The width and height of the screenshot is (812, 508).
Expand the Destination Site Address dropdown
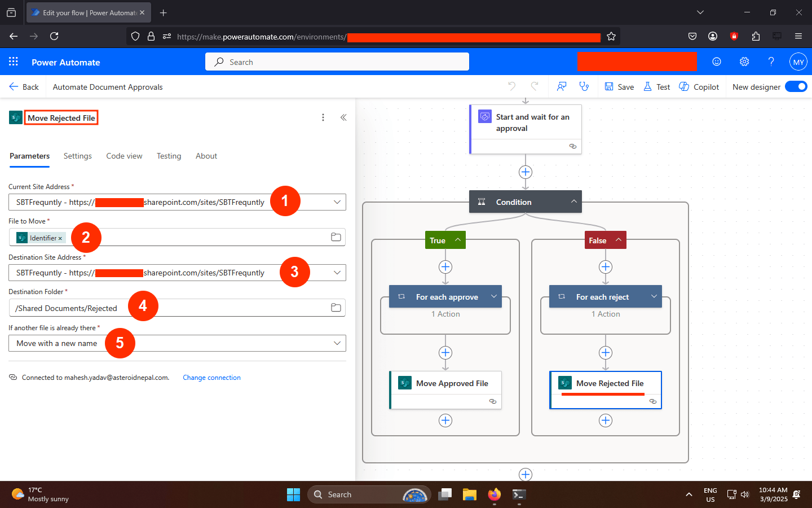coord(337,273)
